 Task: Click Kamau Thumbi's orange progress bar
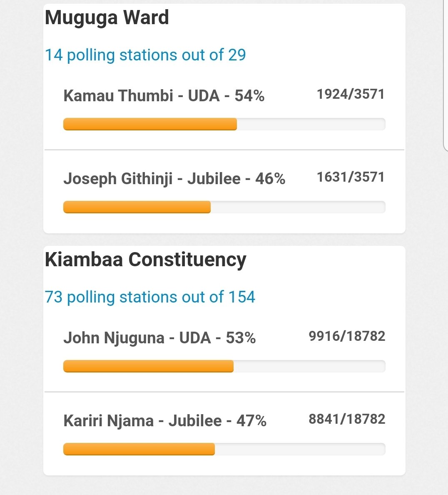[x=150, y=124]
